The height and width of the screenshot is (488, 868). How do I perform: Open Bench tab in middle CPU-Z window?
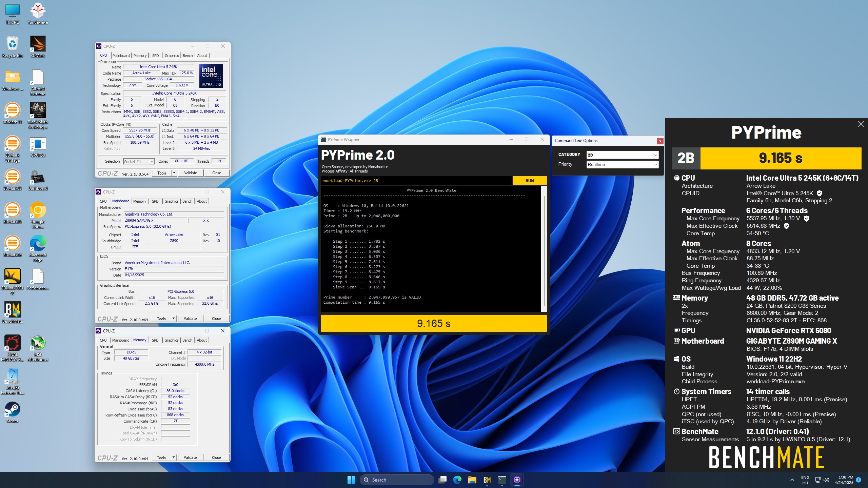pos(187,201)
